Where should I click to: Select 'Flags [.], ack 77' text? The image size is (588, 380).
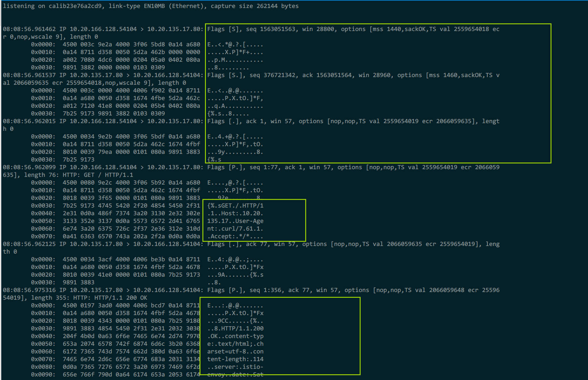pyautogui.click(x=237, y=244)
